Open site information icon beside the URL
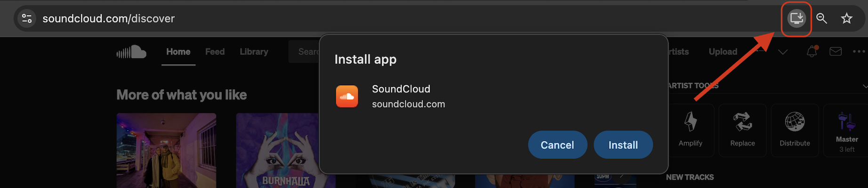The width and height of the screenshot is (868, 188). click(27, 18)
